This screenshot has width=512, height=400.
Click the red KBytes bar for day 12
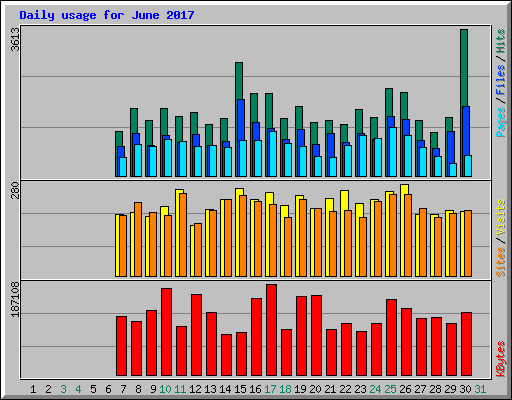click(x=196, y=335)
